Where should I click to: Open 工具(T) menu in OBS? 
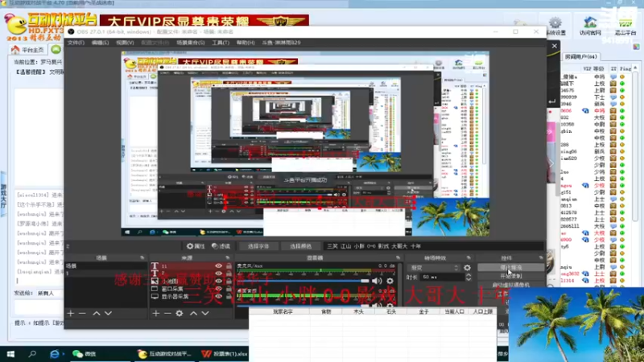(221, 43)
